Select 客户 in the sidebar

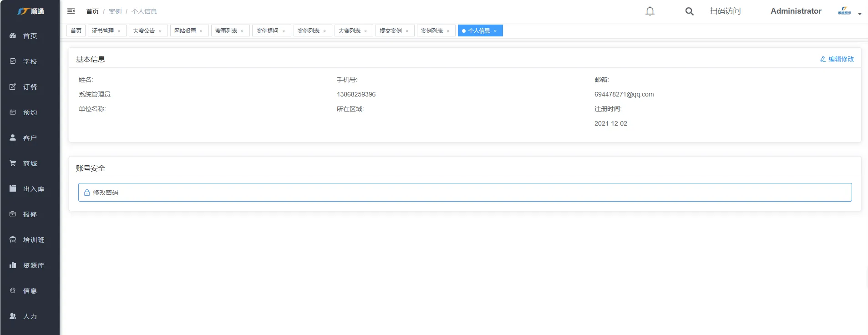click(x=30, y=138)
